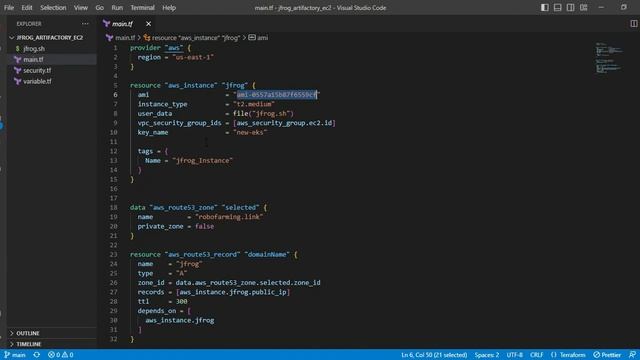Open the Terminal menu
This screenshot has height=360, width=640.
click(142, 7)
